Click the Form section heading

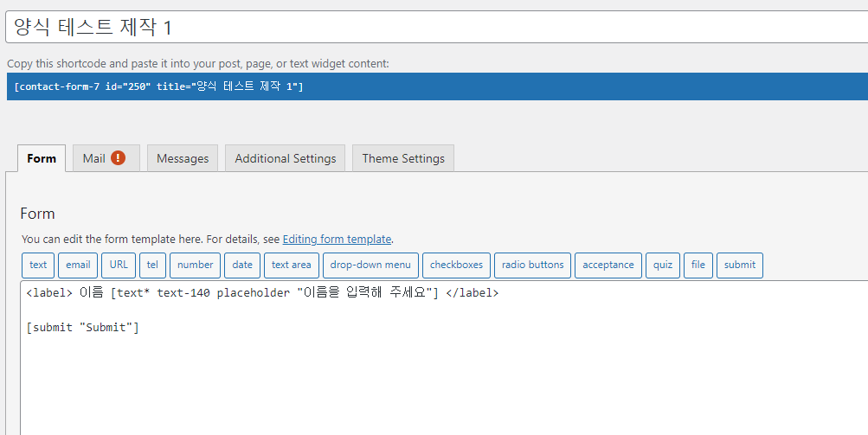pos(37,214)
